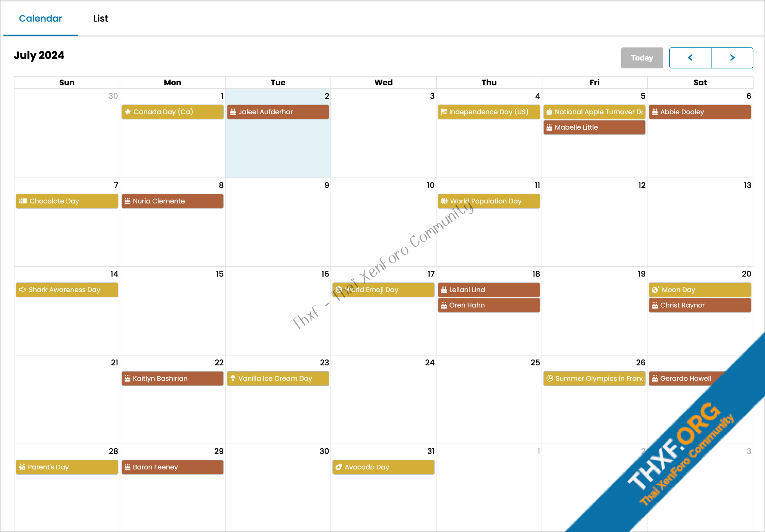Click the forward navigation arrow button
This screenshot has height=532, width=765.
(731, 58)
